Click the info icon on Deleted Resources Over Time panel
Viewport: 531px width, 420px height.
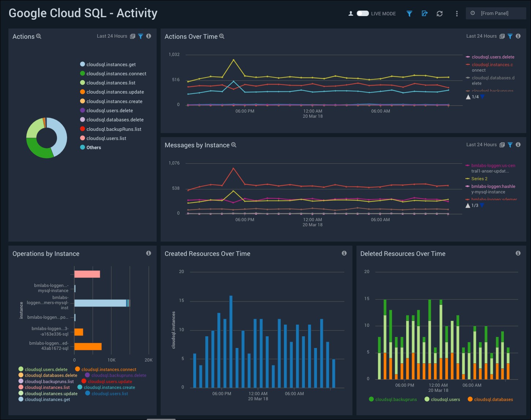518,253
